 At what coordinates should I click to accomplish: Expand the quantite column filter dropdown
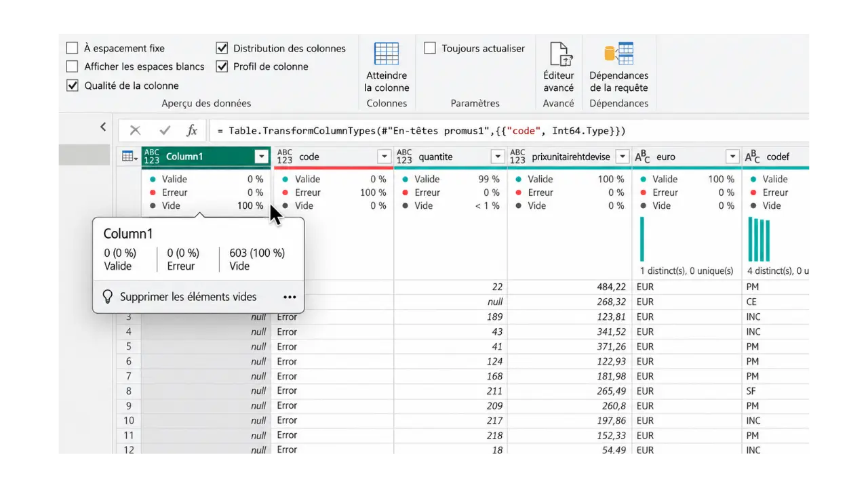(x=497, y=157)
